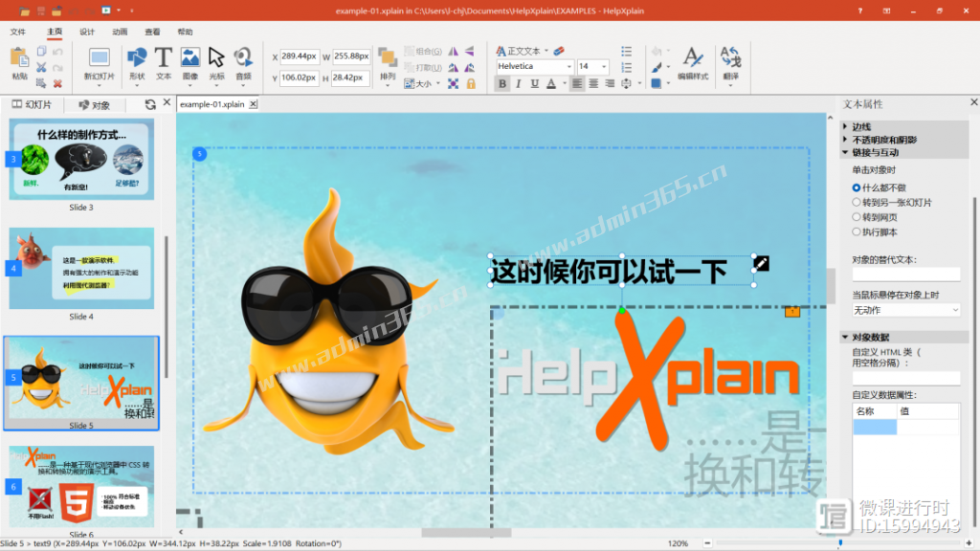The height and width of the screenshot is (551, 980).
Task: Open the Shapes (形状) tool
Action: [137, 64]
